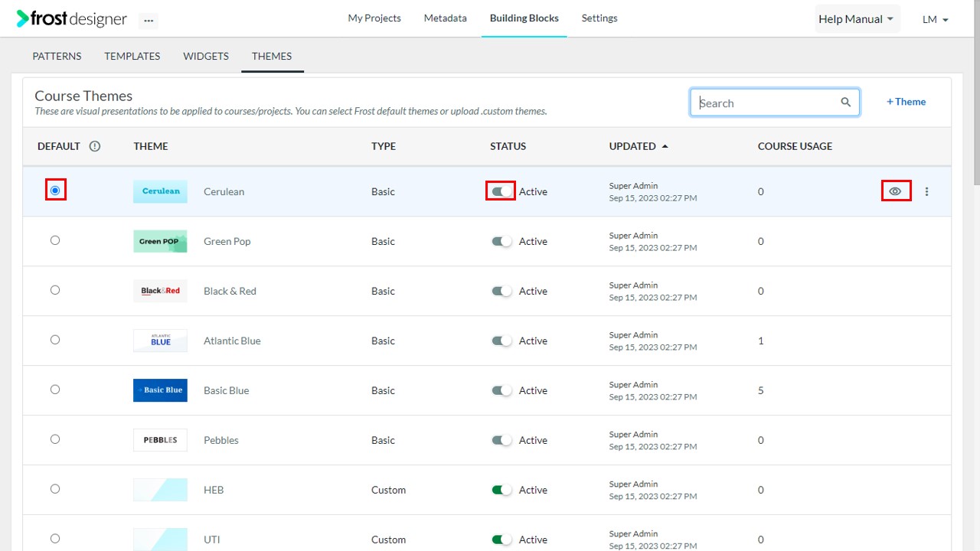Open the Building Blocks section
This screenshot has width=980, height=551.
click(524, 18)
